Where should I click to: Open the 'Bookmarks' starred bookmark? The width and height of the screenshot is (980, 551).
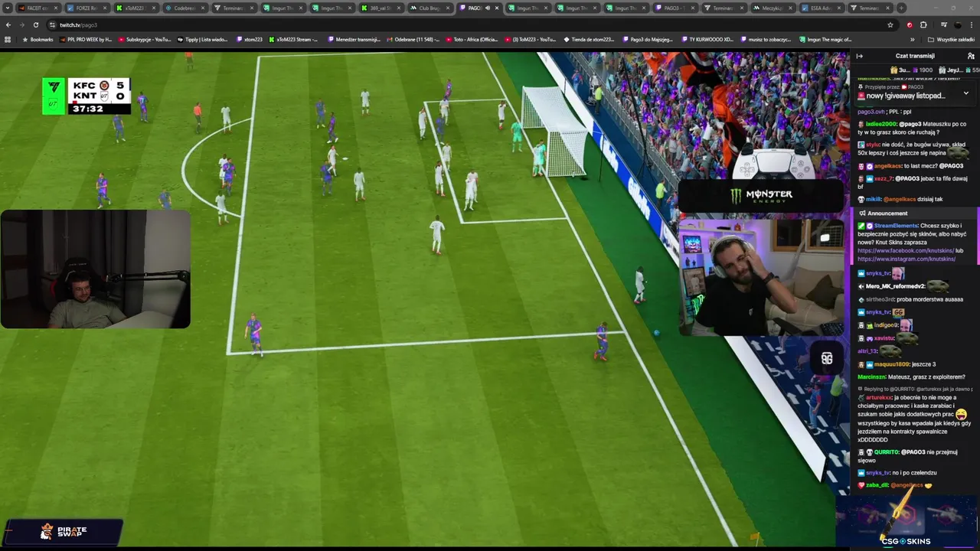pos(38,39)
